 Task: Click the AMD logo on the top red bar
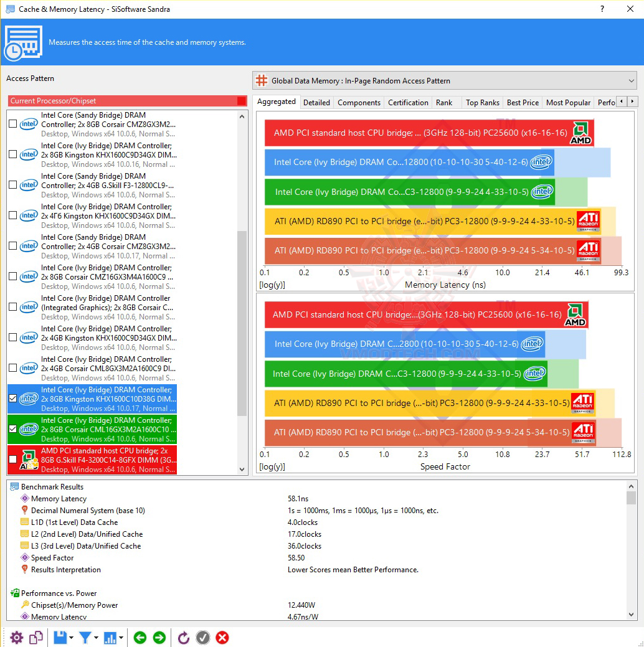tap(581, 133)
